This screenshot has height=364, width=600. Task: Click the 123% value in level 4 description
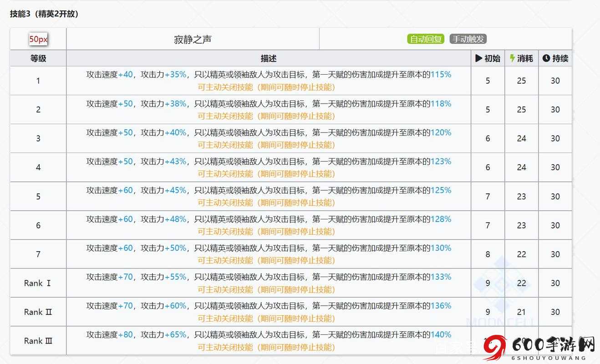click(441, 162)
